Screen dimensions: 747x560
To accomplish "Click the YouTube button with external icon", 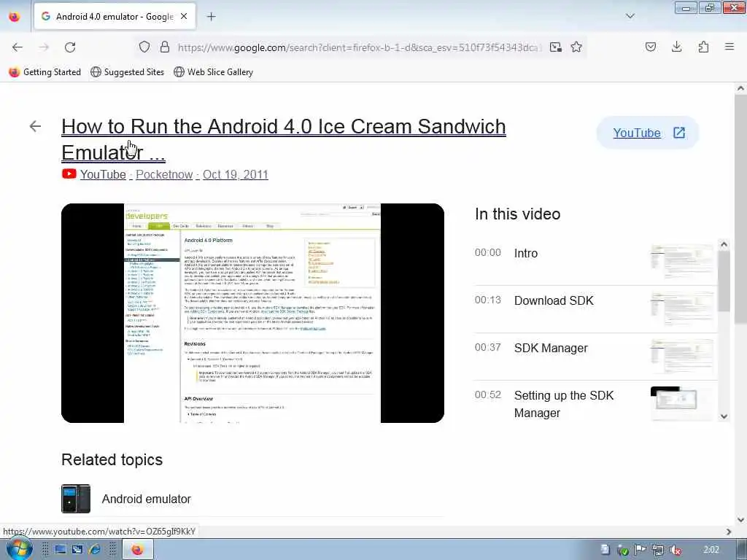I will (x=648, y=133).
